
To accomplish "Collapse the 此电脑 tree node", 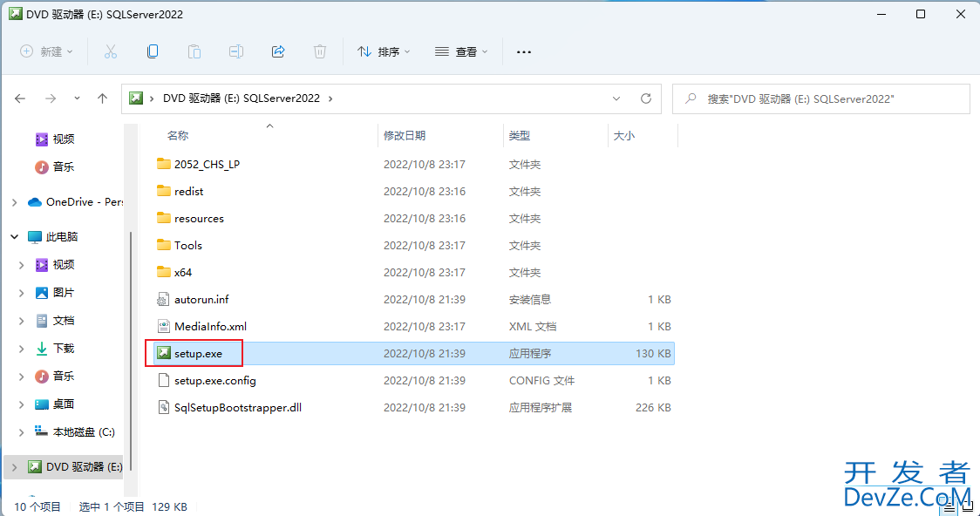I will (x=14, y=237).
